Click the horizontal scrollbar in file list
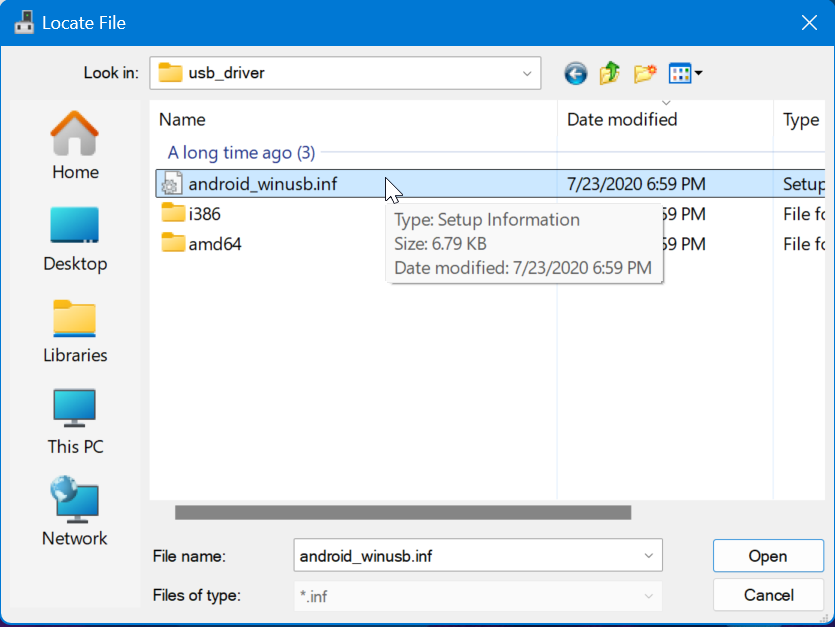 (402, 513)
